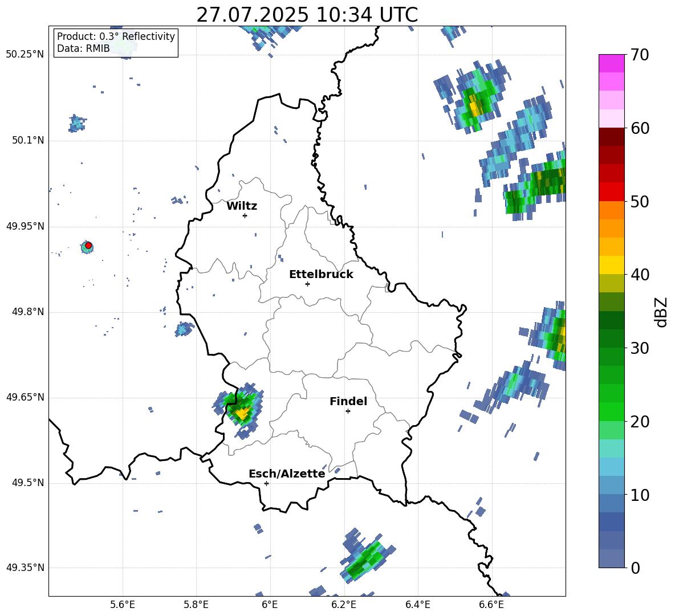This screenshot has height=616, width=675.
Task: Click the 60 tick on the colorbar
Action: pos(639,128)
